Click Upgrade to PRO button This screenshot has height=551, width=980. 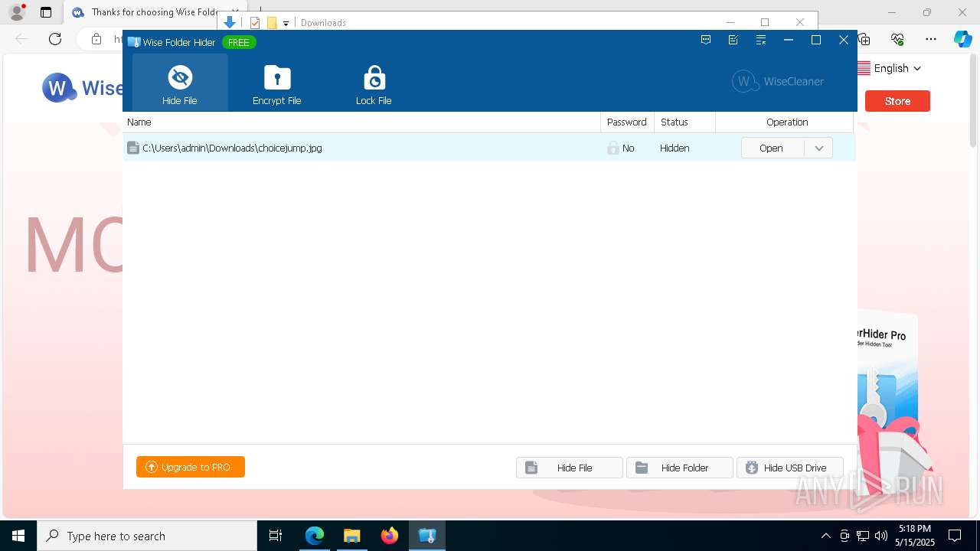pos(191,467)
